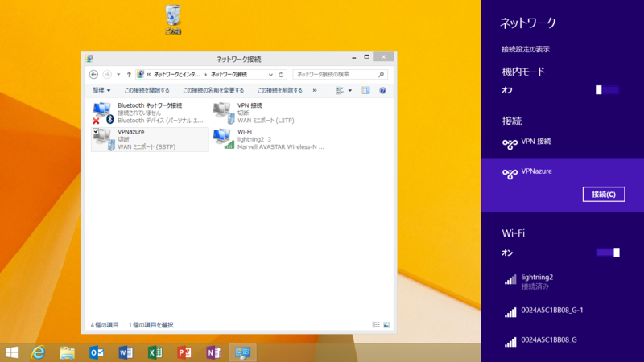Viewport: 644px width, 362px height.
Task: Click the 1 個の項目を選択 status text
Action: [x=151, y=325]
